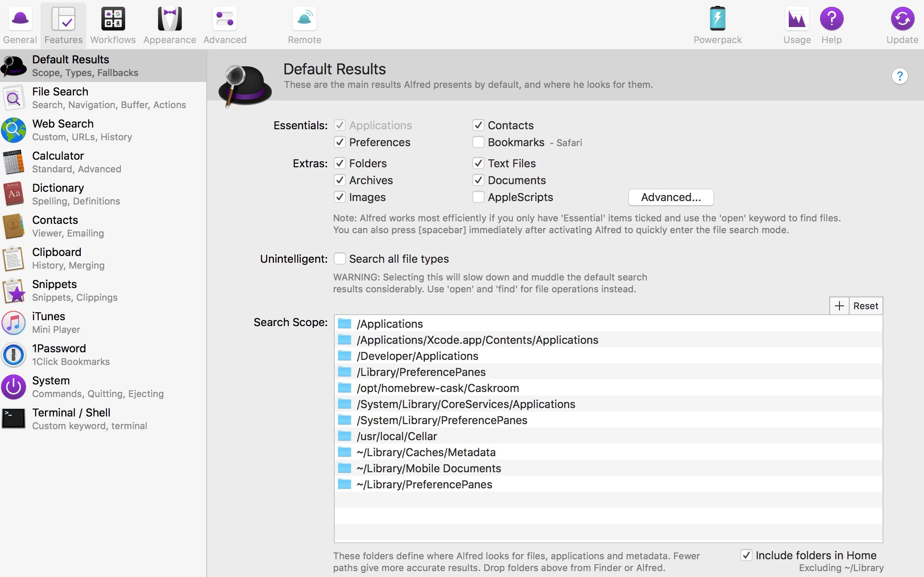Select Default Results in sidebar
This screenshot has width=924, height=577.
pos(103,65)
